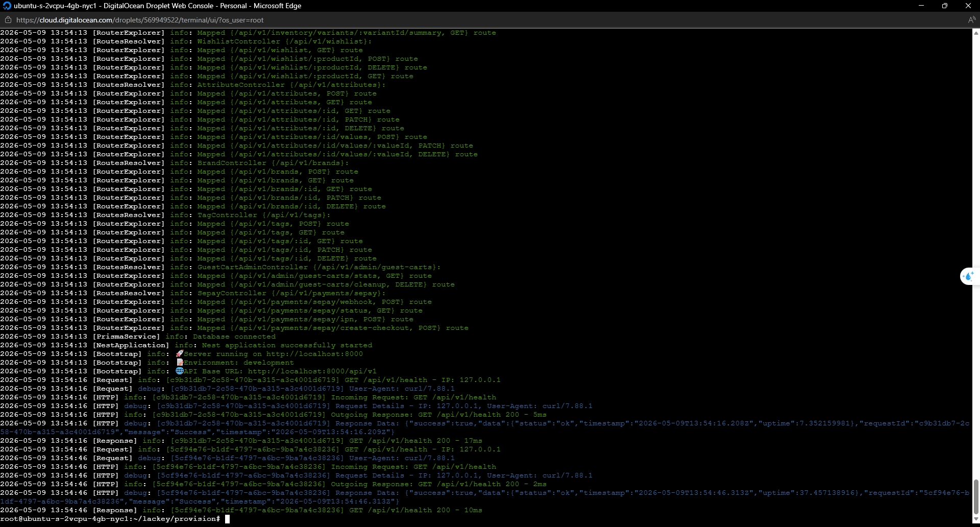980x527 pixels.
Task: Minimize the Droplet Web Console window
Action: point(921,6)
